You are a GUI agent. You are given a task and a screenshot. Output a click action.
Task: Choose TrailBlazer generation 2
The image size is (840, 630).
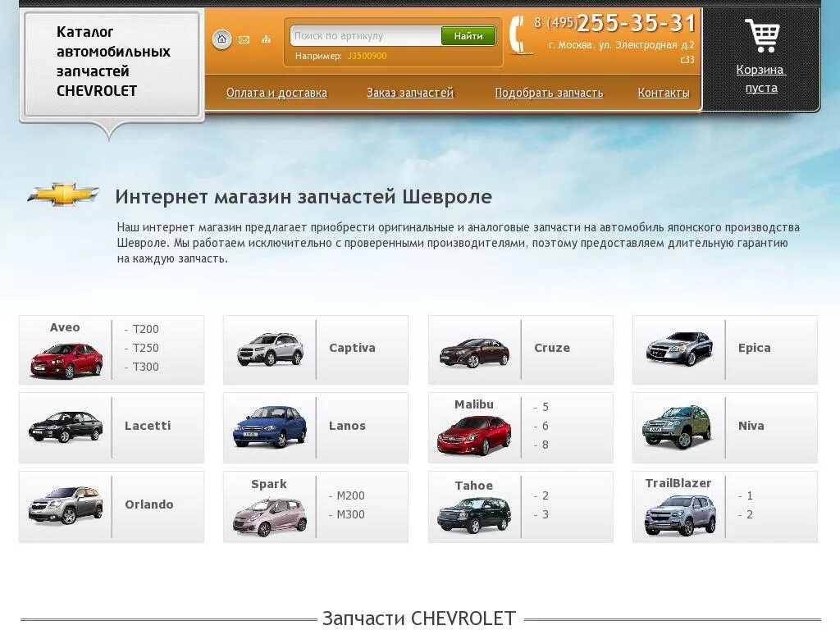point(750,514)
